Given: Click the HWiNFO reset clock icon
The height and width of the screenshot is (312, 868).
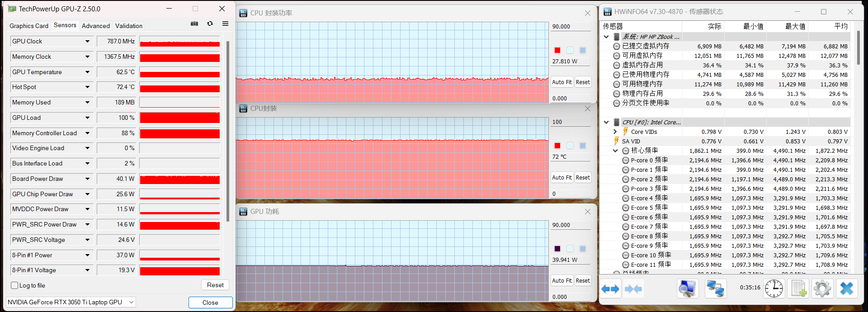Looking at the screenshot, I should 774,288.
